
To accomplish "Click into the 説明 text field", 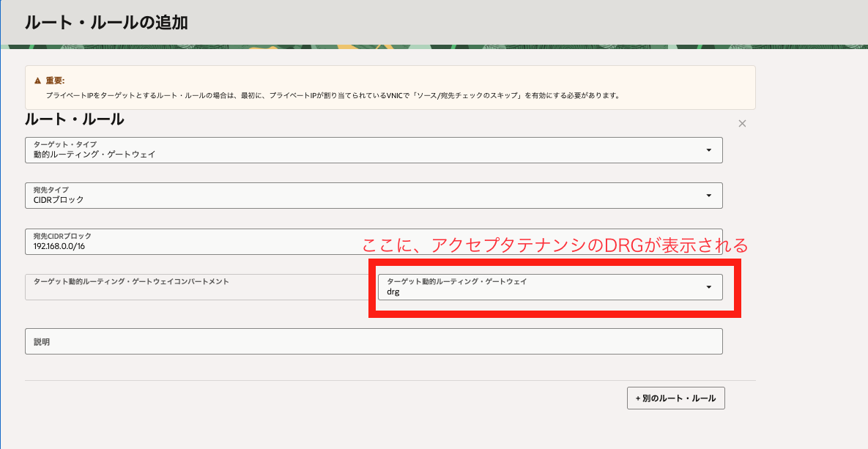I will click(374, 341).
